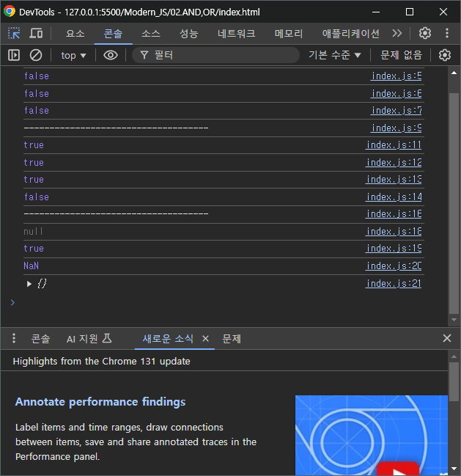Screen dimensions: 461x476
Task: Maximize the DevTools window
Action: tap(410, 12)
